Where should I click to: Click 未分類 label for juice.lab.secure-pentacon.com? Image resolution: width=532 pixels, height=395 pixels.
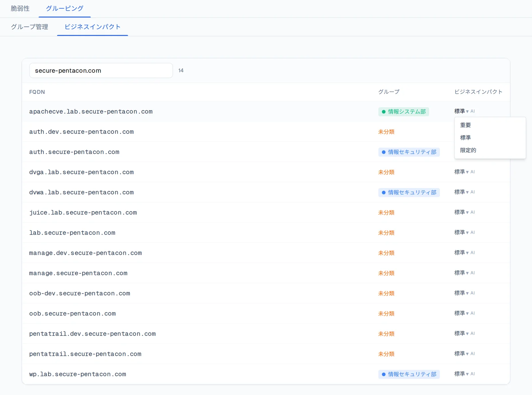point(386,213)
